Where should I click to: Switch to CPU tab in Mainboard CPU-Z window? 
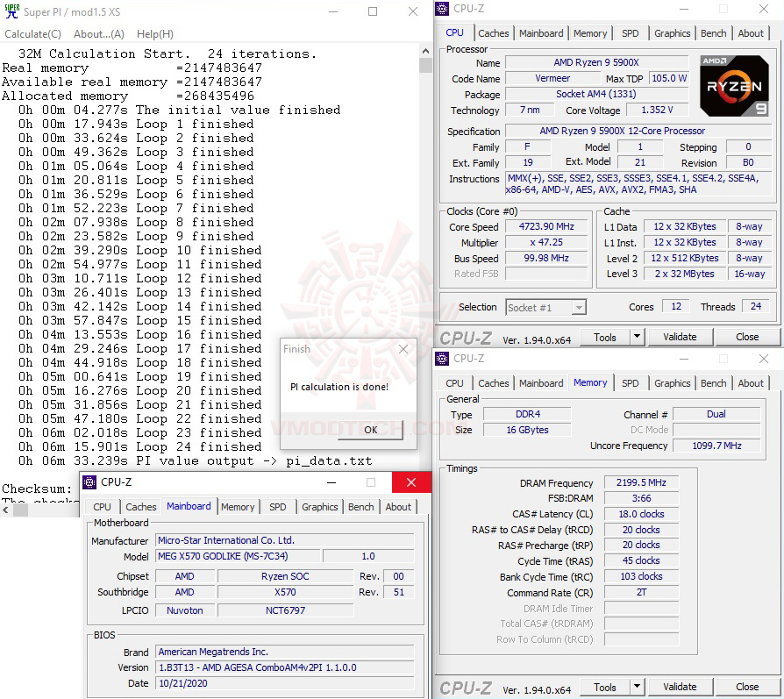pyautogui.click(x=102, y=507)
